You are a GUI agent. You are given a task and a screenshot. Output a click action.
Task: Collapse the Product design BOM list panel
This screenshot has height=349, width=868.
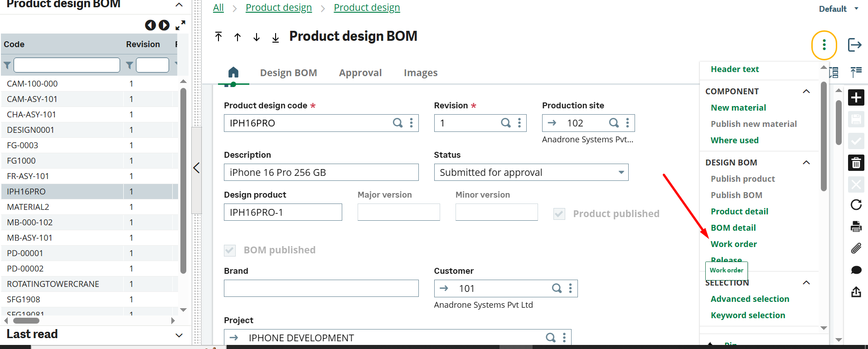coord(179,5)
